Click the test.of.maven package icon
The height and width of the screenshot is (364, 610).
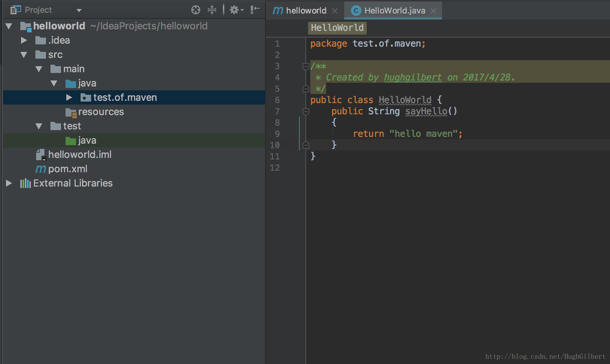[x=85, y=97]
